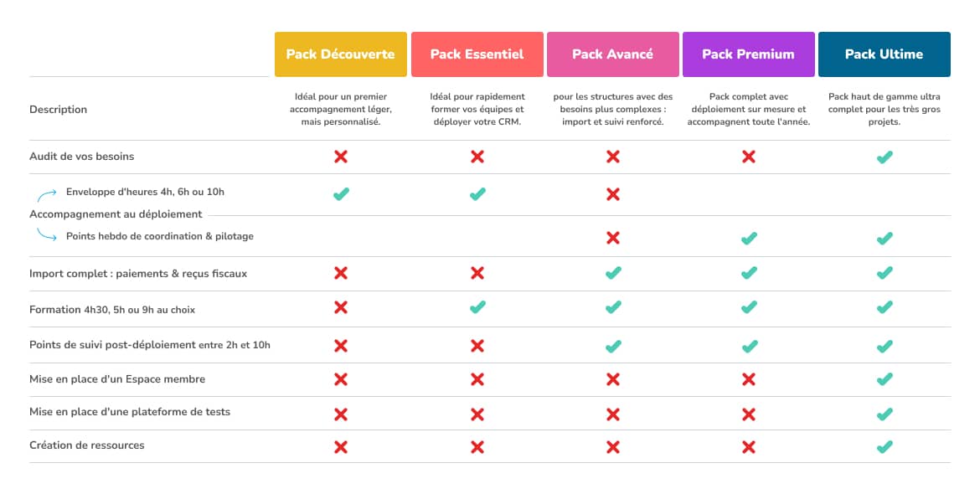The image size is (980, 494).
Task: Click Pack Avancé red cross for Enveloppe d'heures
Action: (613, 194)
